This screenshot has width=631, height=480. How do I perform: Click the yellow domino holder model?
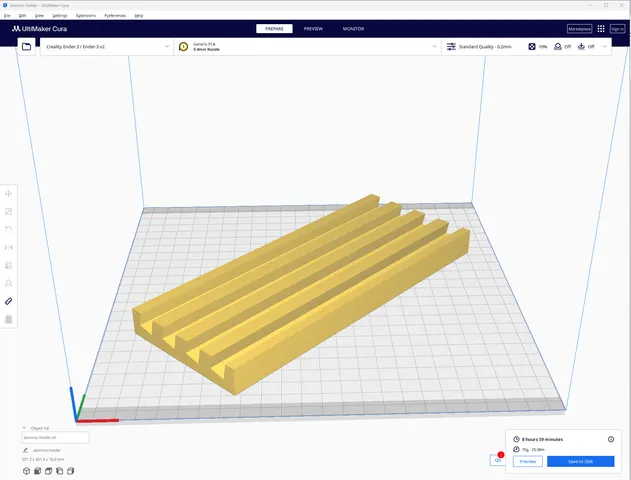coord(301,294)
